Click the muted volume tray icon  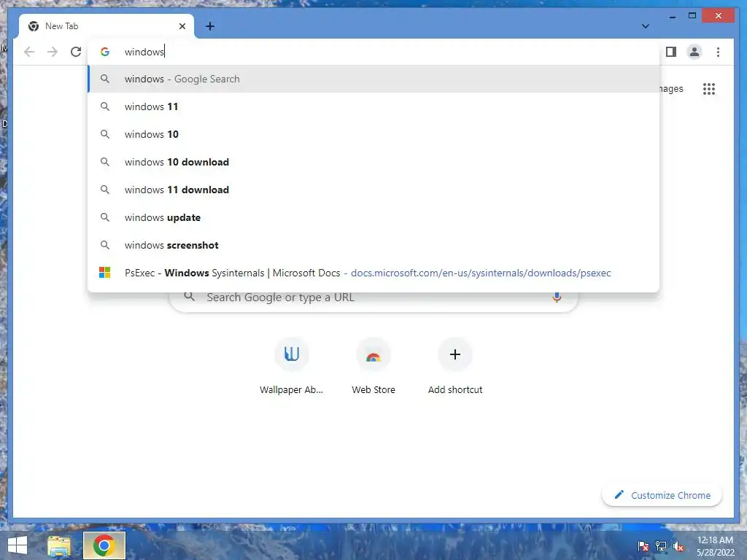click(x=678, y=546)
